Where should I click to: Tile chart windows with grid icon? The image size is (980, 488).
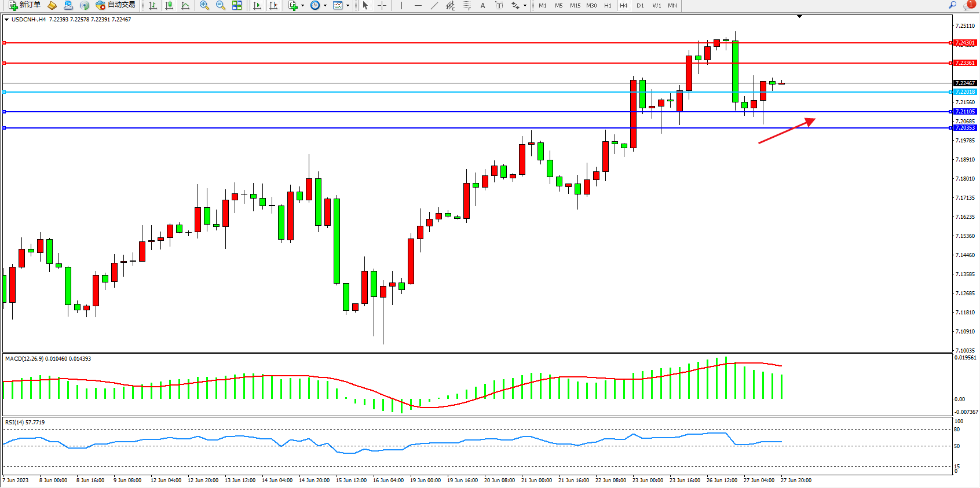point(237,5)
